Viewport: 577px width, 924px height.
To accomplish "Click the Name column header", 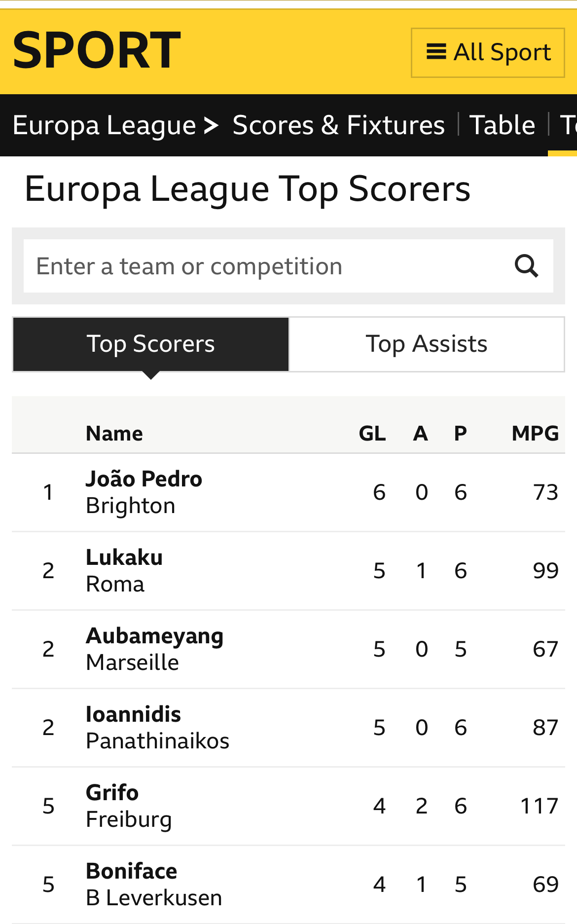I will [114, 434].
